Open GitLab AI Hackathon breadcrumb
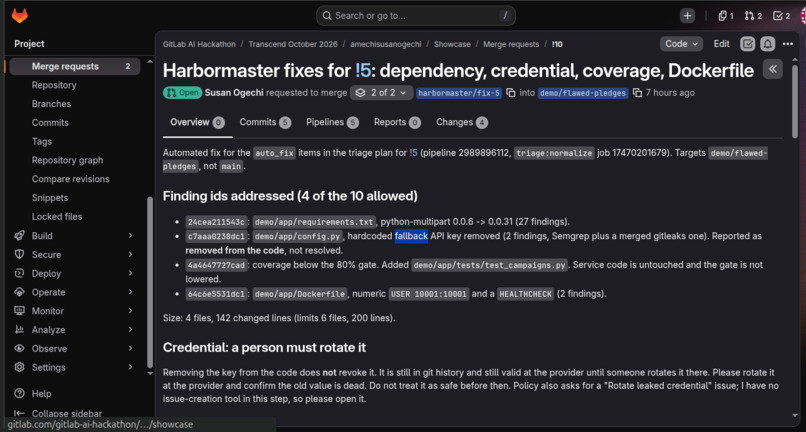The height and width of the screenshot is (432, 806). click(x=199, y=44)
